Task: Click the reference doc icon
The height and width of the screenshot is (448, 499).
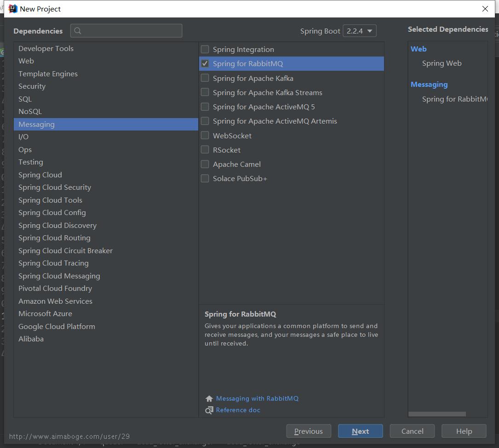Action: click(209, 410)
